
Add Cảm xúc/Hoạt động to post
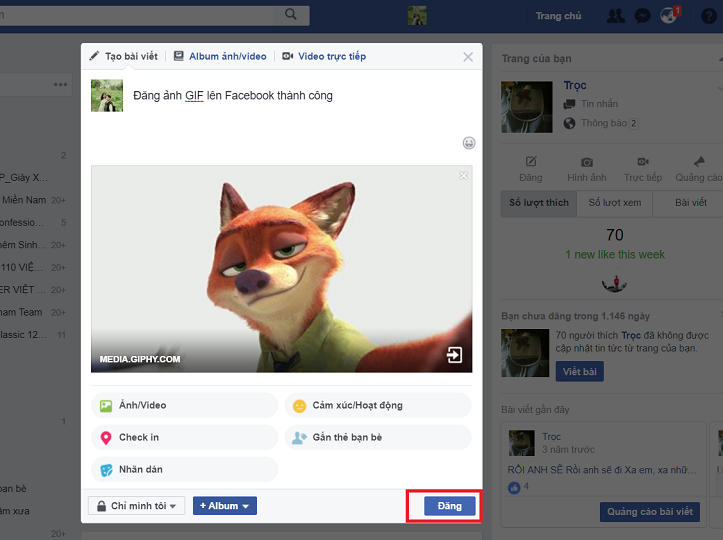coord(378,405)
